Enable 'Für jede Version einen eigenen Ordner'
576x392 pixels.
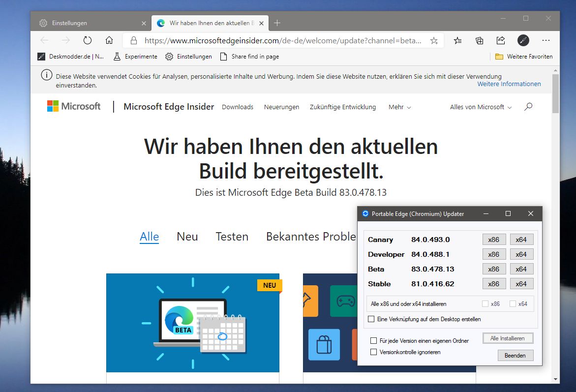click(374, 340)
